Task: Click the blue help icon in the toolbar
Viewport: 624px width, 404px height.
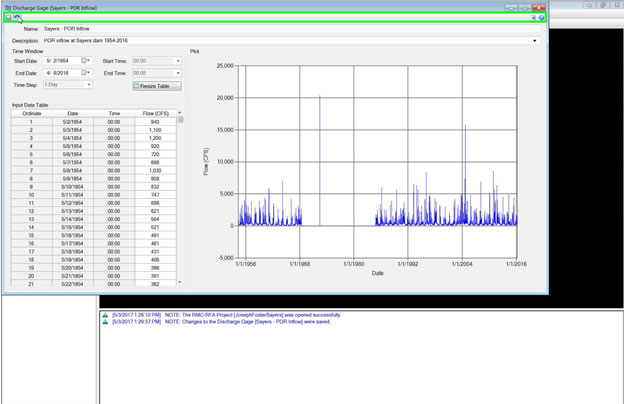Action: [541, 18]
